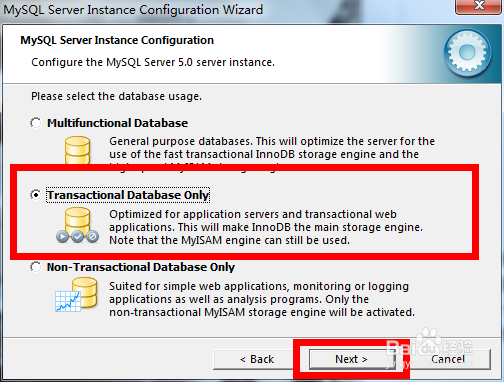Click the Multifunctional Database label text
Screen dimensions: 504x382
tap(117, 123)
